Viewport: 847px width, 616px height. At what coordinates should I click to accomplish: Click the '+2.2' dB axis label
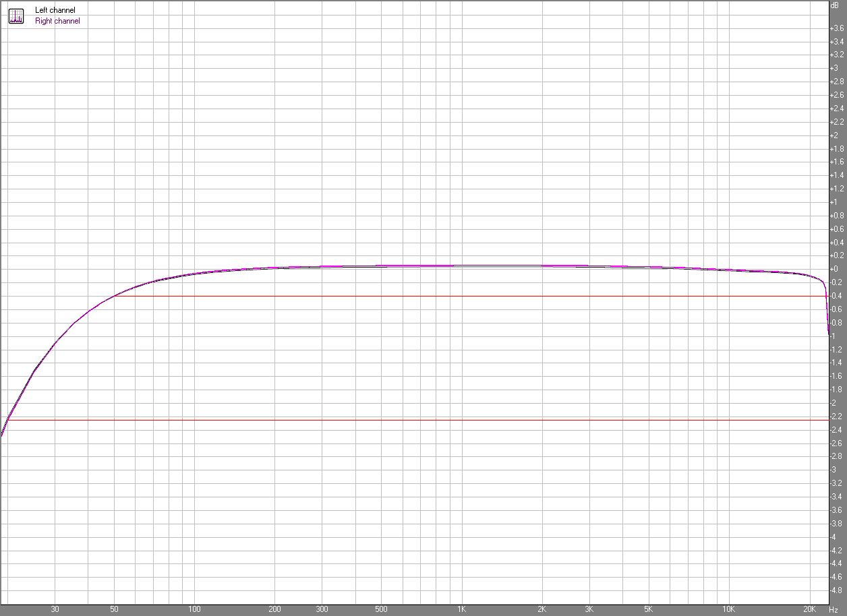coord(836,122)
